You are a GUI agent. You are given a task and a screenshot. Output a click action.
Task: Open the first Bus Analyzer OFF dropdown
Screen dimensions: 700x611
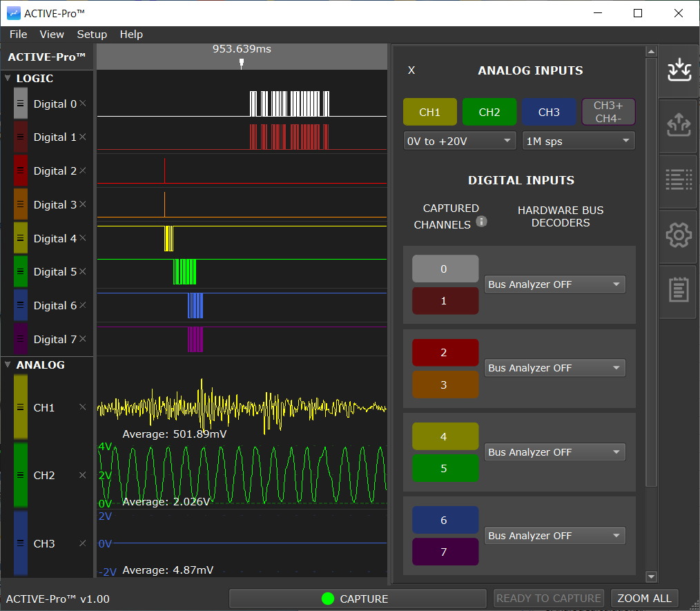pos(554,284)
